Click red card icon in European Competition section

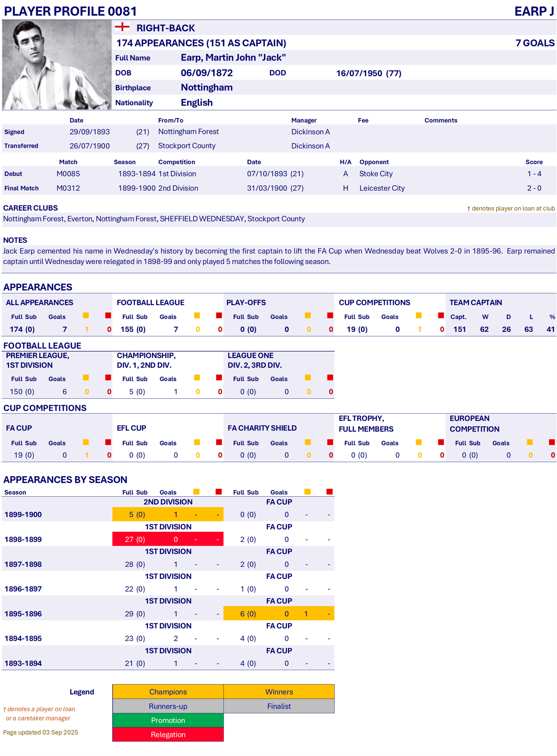[551, 442]
